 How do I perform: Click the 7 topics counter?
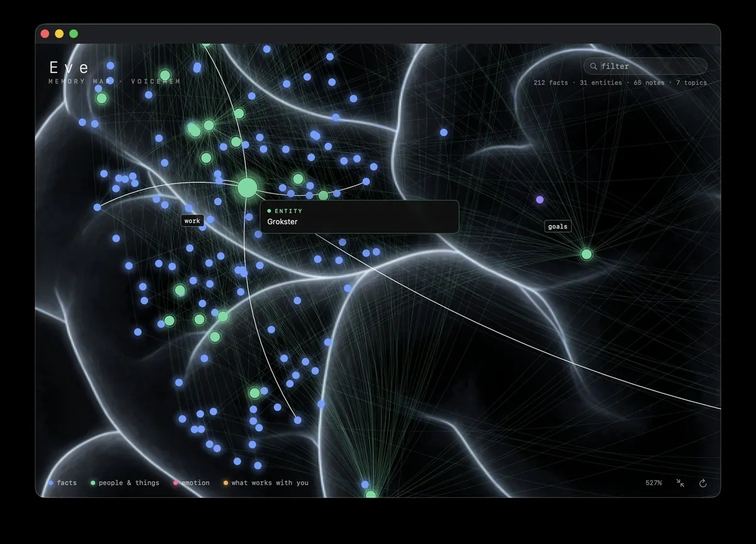(692, 83)
